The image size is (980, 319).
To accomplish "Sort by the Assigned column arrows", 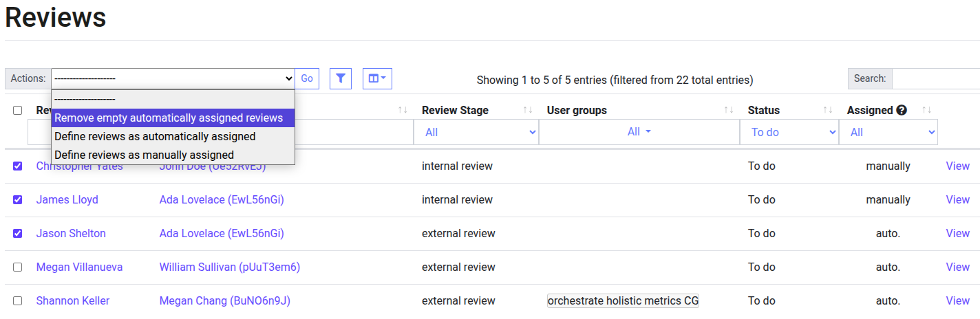I will point(926,110).
